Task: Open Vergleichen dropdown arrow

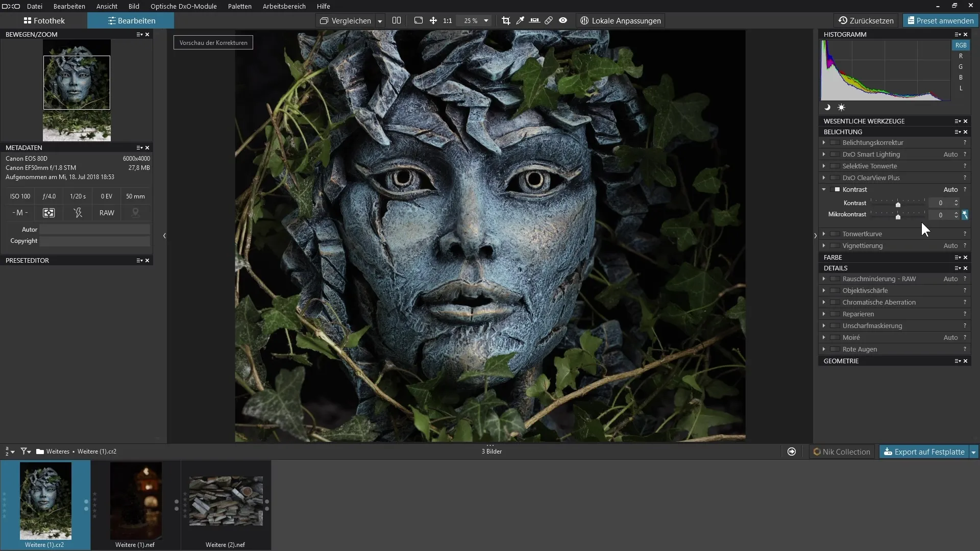Action: pos(380,21)
